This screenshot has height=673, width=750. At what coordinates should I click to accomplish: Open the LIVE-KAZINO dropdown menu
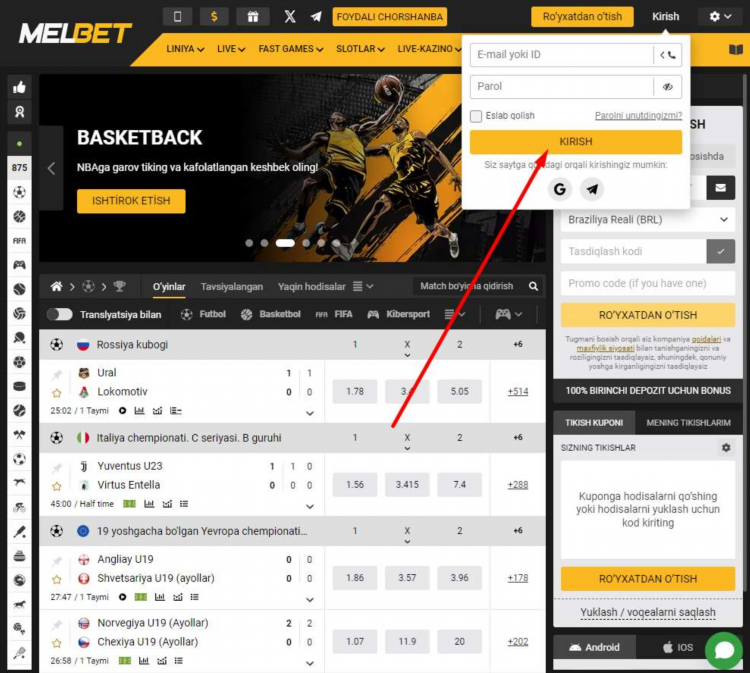click(x=429, y=49)
